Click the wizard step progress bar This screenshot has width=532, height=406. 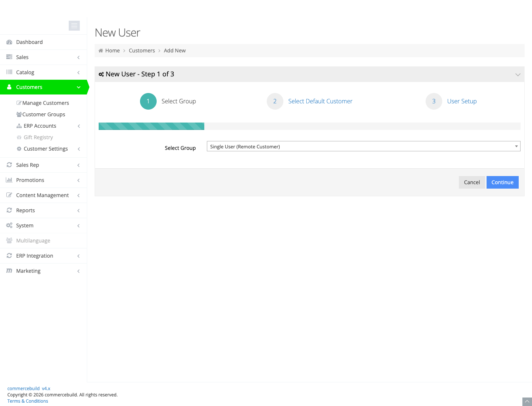coord(310,126)
